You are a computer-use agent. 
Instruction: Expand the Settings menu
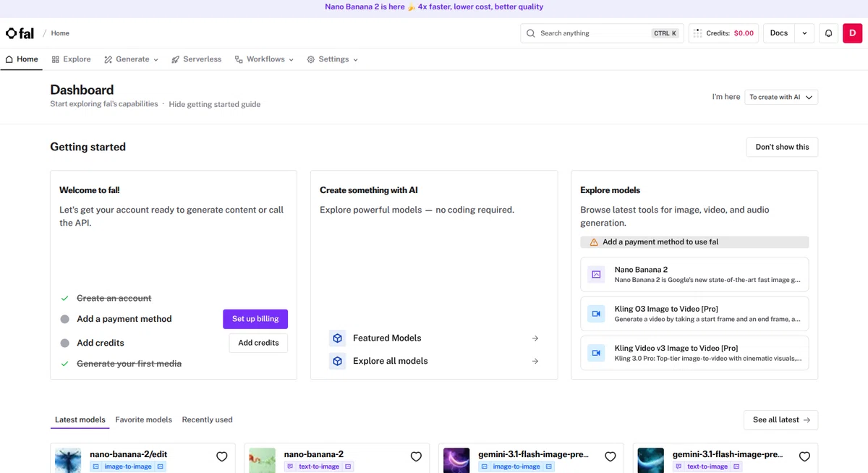click(x=333, y=59)
